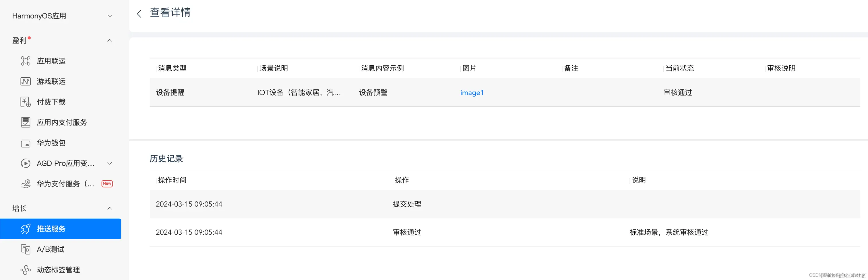Click the 设备提醒 cell

[170, 93]
